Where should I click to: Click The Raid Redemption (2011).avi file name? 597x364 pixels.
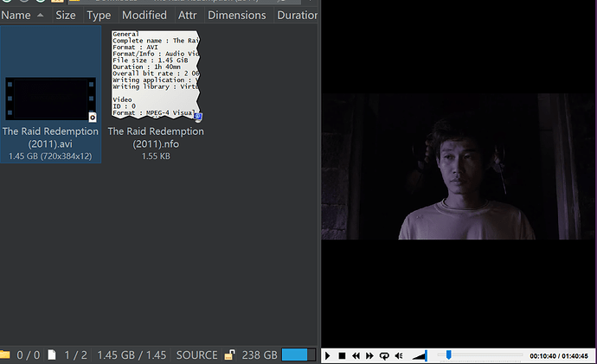50,137
